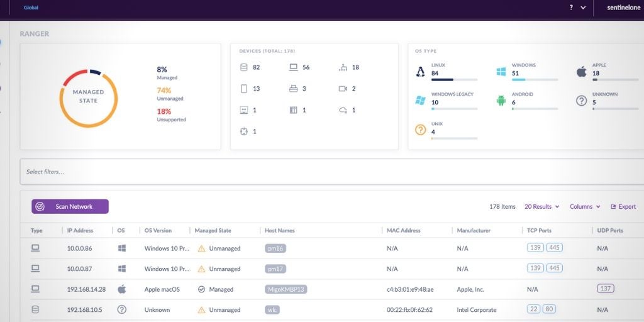644x322 pixels.
Task: Click the Global scope link
Action: pos(31,8)
